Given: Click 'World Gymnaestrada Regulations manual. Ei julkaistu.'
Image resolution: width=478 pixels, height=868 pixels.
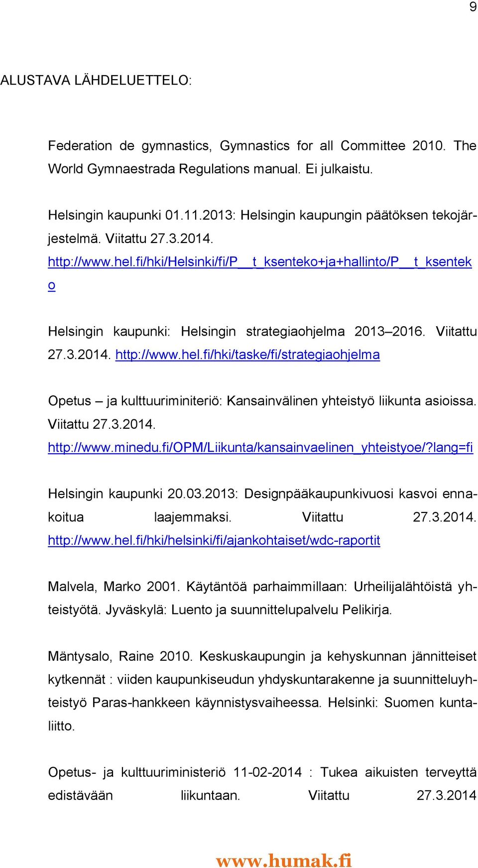Looking at the screenshot, I should 210,169.
